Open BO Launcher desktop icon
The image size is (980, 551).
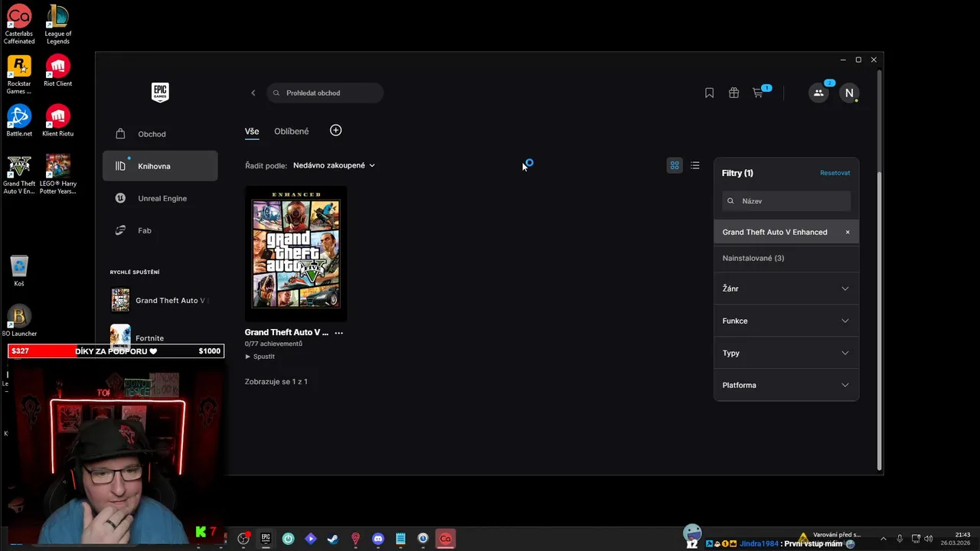pyautogui.click(x=19, y=321)
